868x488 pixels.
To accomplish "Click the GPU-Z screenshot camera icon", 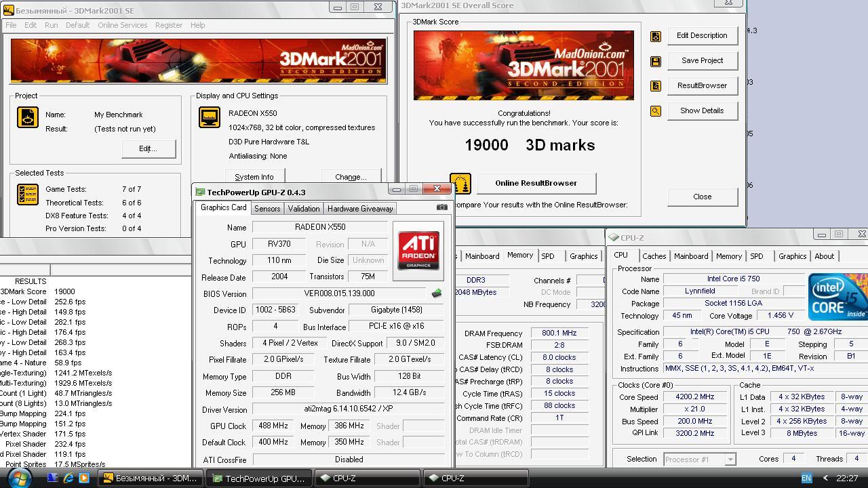I will [442, 207].
